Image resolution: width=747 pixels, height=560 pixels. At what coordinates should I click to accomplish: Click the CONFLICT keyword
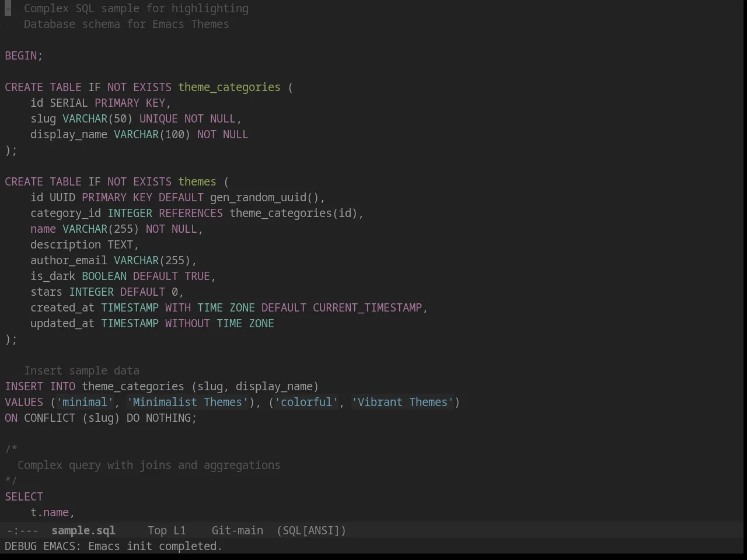coord(50,418)
